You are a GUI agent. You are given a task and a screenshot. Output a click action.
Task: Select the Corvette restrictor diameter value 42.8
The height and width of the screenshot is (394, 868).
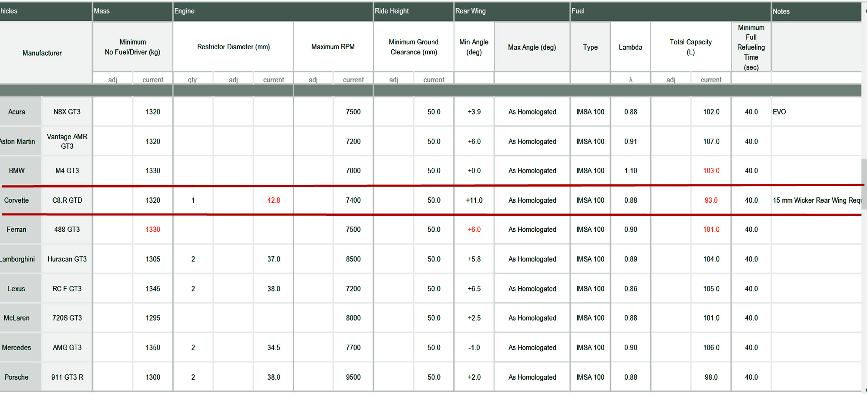(273, 200)
